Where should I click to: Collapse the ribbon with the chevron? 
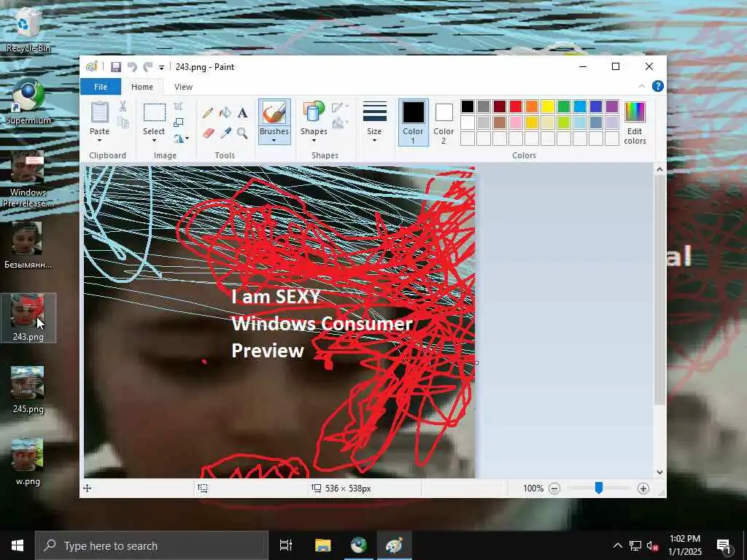pyautogui.click(x=642, y=86)
